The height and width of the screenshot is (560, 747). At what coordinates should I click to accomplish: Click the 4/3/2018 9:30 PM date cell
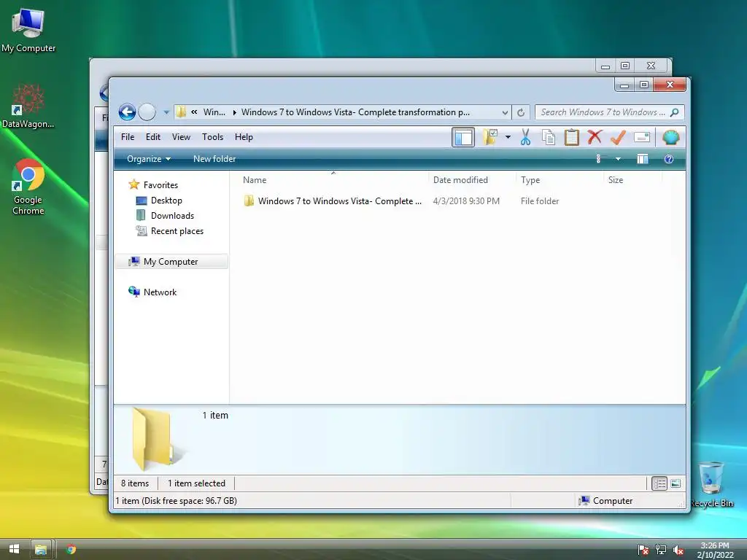pyautogui.click(x=466, y=201)
